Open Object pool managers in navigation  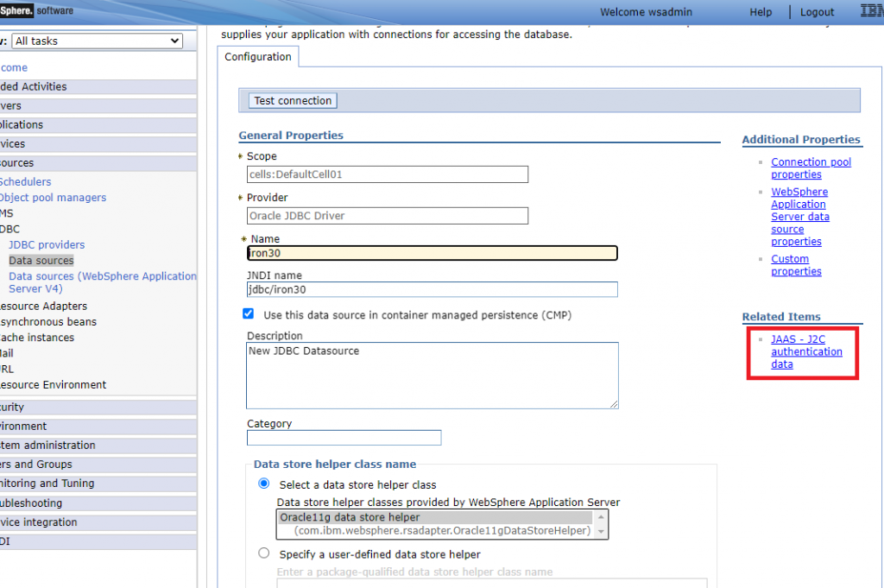[x=53, y=198]
